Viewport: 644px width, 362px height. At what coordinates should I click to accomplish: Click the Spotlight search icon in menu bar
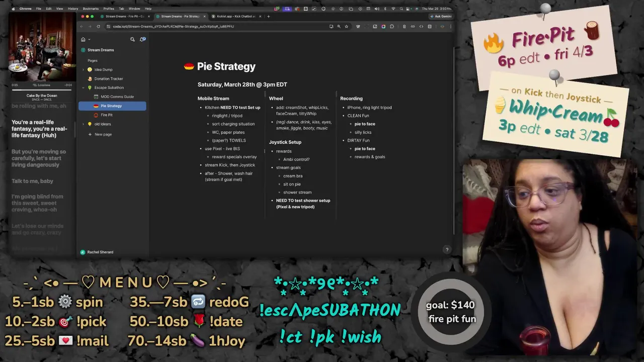pos(401,9)
